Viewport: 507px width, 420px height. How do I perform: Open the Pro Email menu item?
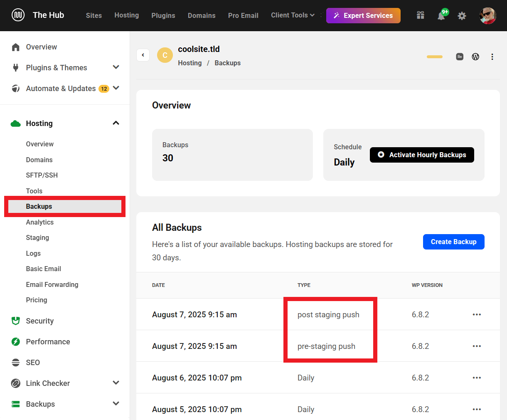[243, 15]
